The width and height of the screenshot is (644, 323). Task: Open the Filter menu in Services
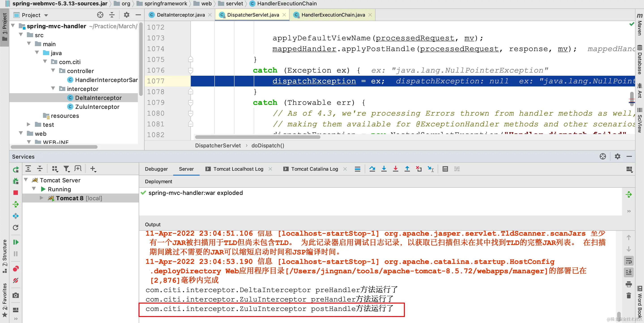(x=66, y=169)
